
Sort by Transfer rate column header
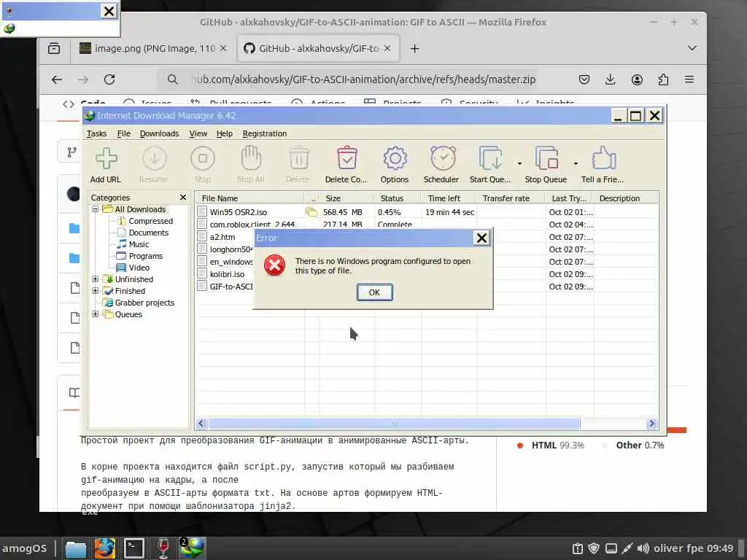coord(511,198)
